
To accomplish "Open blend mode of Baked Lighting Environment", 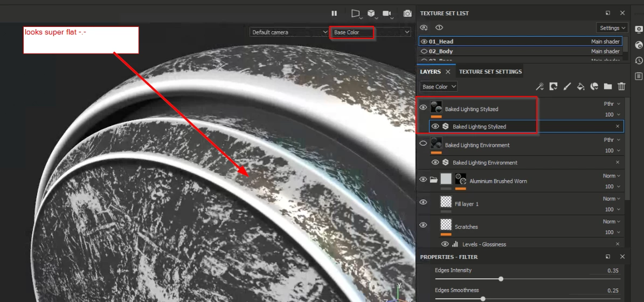I will pyautogui.click(x=612, y=140).
